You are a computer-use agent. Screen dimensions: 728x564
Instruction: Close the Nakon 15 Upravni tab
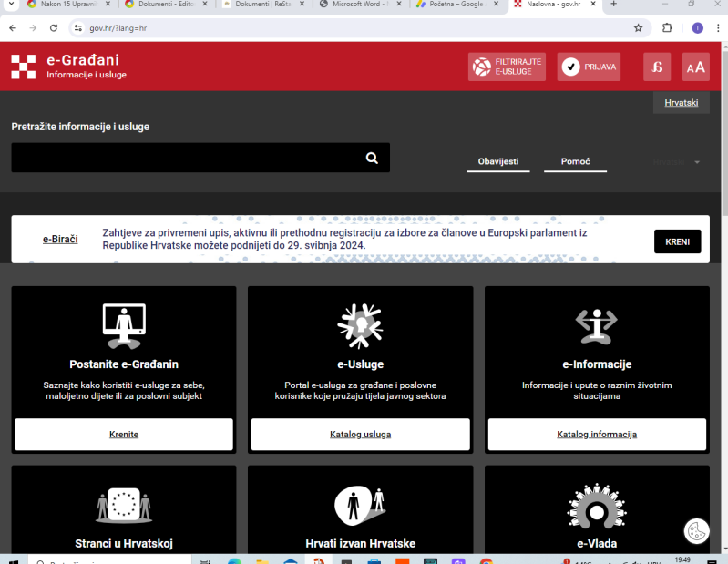click(x=108, y=4)
